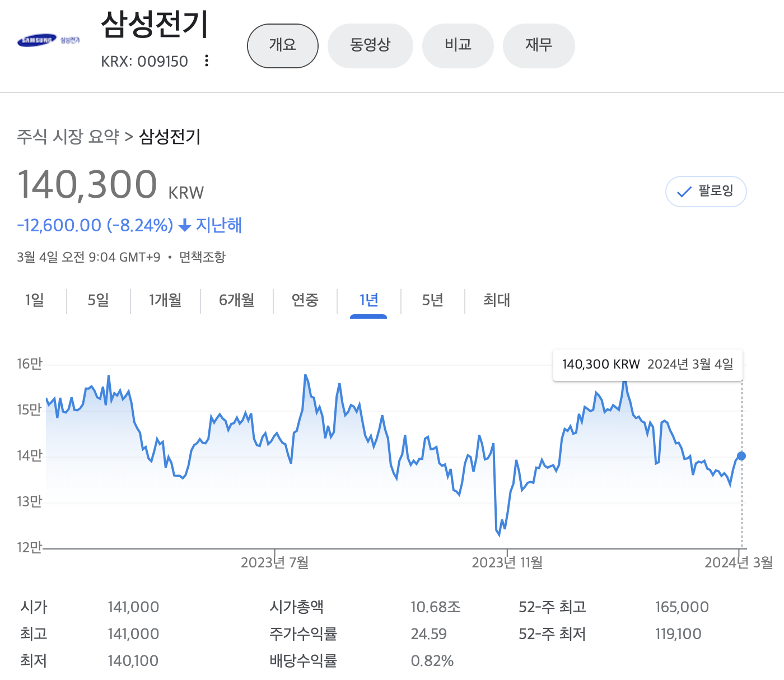The height and width of the screenshot is (680, 784).
Task: Click the 최저 value 140,100
Action: pyautogui.click(x=133, y=661)
